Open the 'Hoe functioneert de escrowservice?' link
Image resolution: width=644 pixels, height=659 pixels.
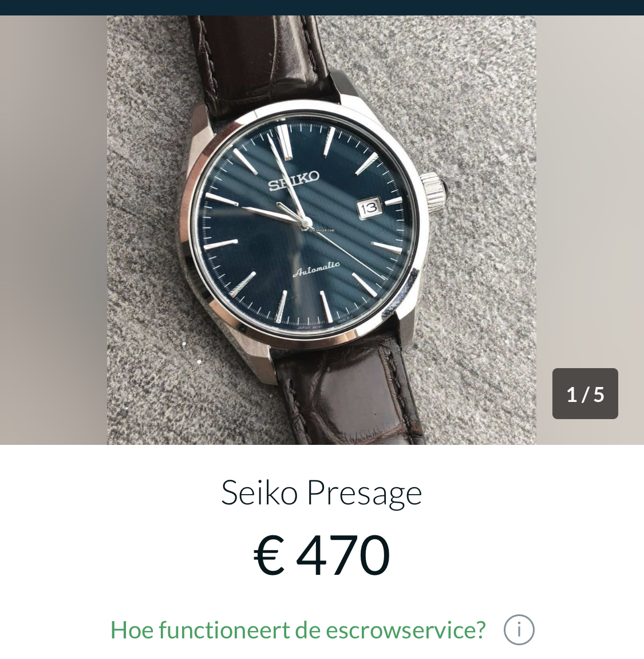pyautogui.click(x=298, y=630)
